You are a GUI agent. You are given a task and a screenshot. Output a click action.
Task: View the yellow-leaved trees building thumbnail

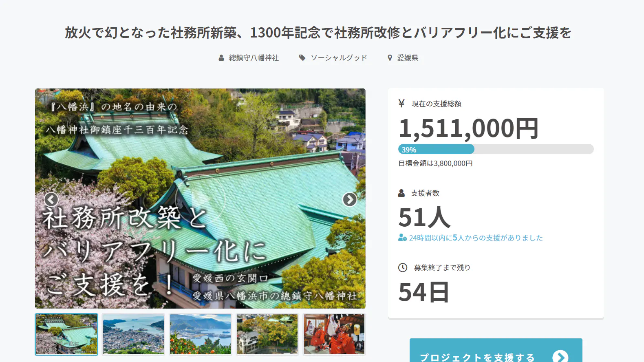[x=267, y=334]
